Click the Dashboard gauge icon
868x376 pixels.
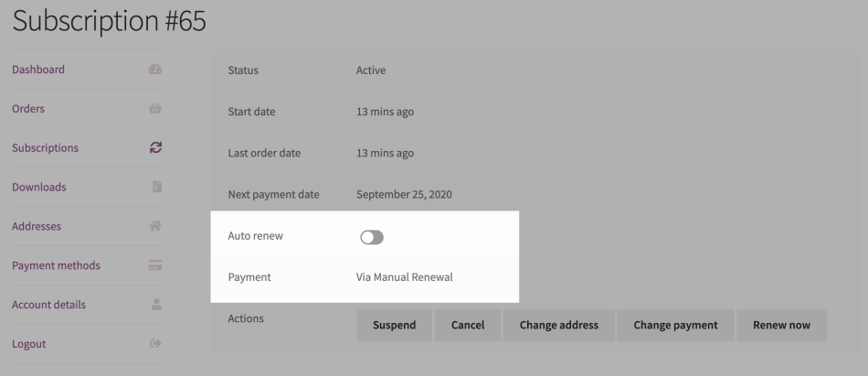click(154, 70)
